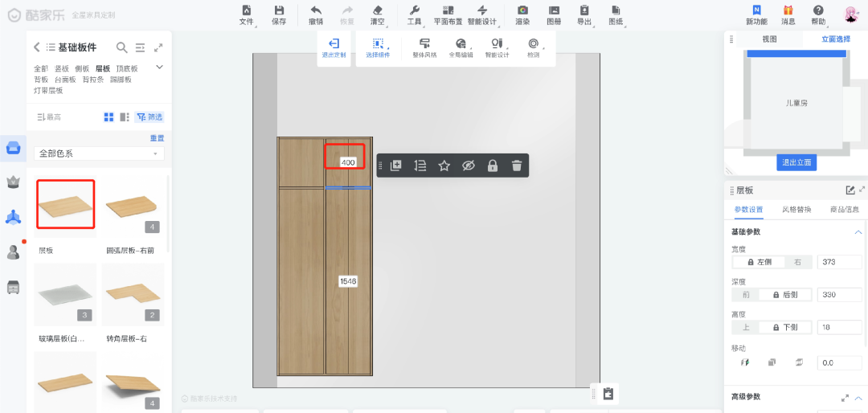View 新功能 new features
Viewport: 868px width, 413px height.
point(756,15)
